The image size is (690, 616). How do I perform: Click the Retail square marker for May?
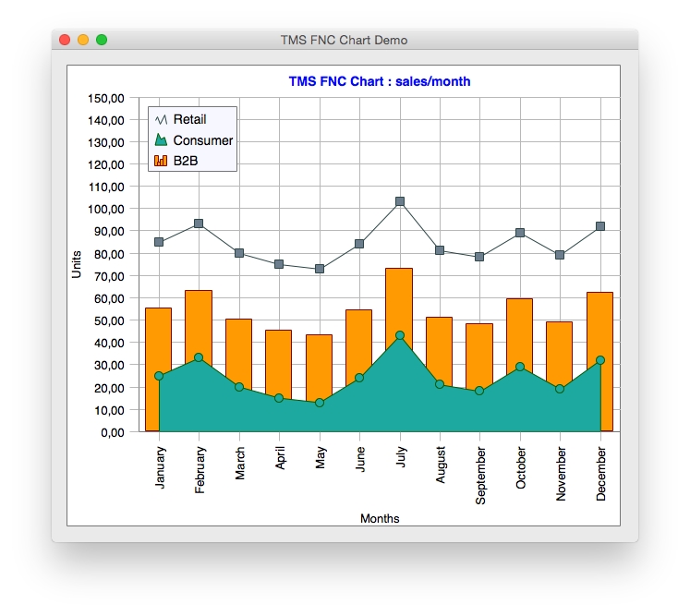tap(320, 269)
